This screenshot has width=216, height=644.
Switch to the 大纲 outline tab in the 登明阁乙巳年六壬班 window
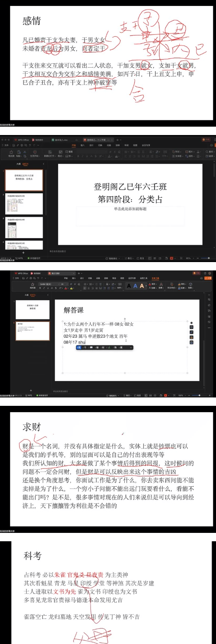[x=18, y=164]
